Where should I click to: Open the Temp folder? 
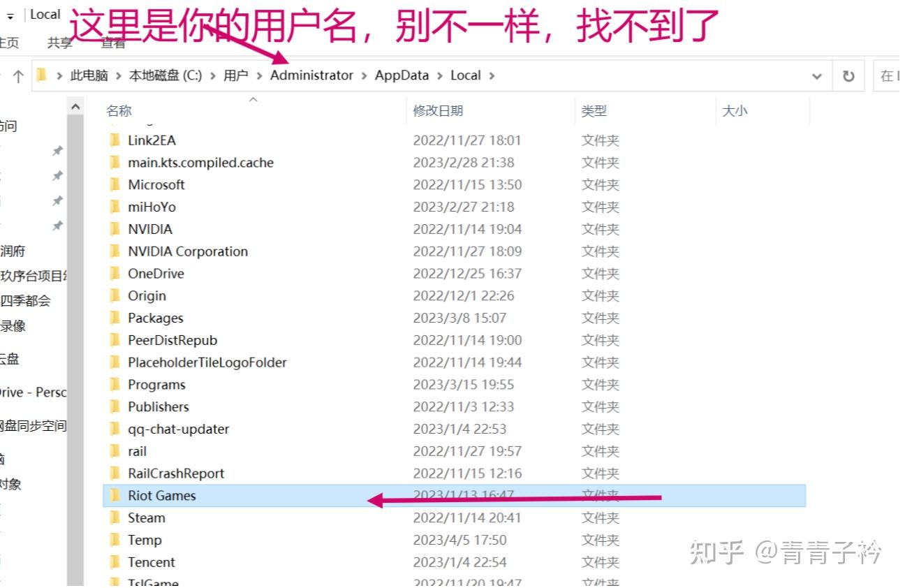tap(145, 540)
